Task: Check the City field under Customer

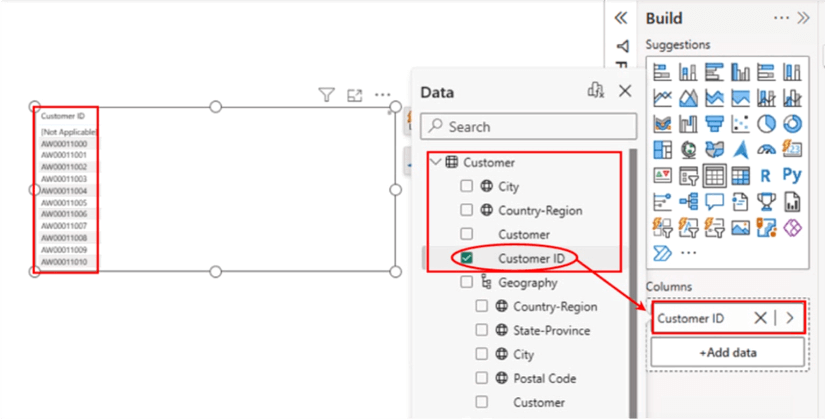Action: point(467,186)
